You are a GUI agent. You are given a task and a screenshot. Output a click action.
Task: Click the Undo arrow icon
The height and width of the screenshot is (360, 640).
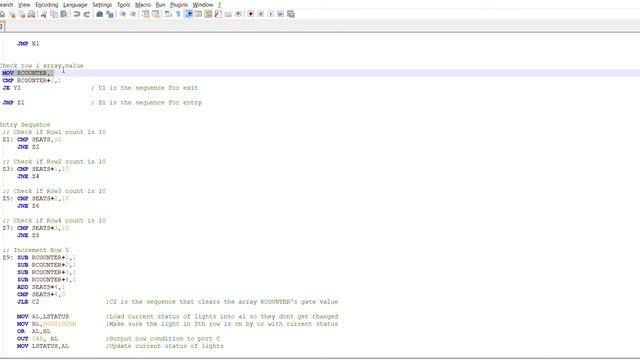click(77, 14)
